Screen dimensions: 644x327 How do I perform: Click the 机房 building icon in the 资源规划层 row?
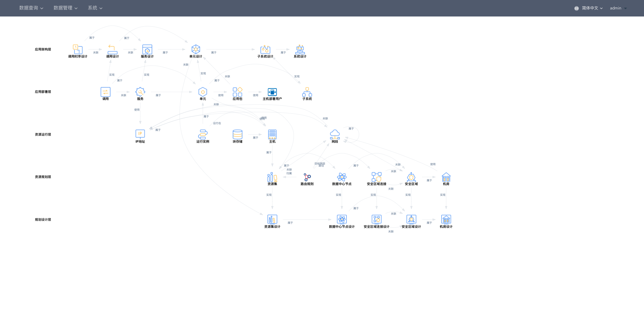click(446, 177)
